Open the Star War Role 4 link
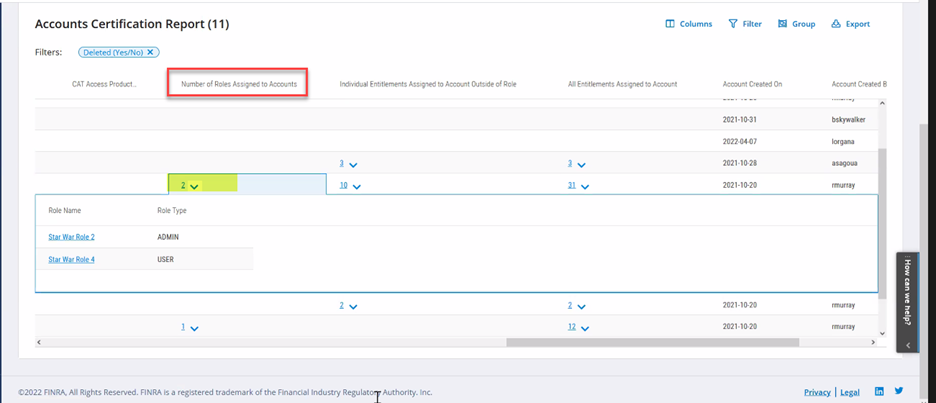936x403 pixels. point(71,260)
